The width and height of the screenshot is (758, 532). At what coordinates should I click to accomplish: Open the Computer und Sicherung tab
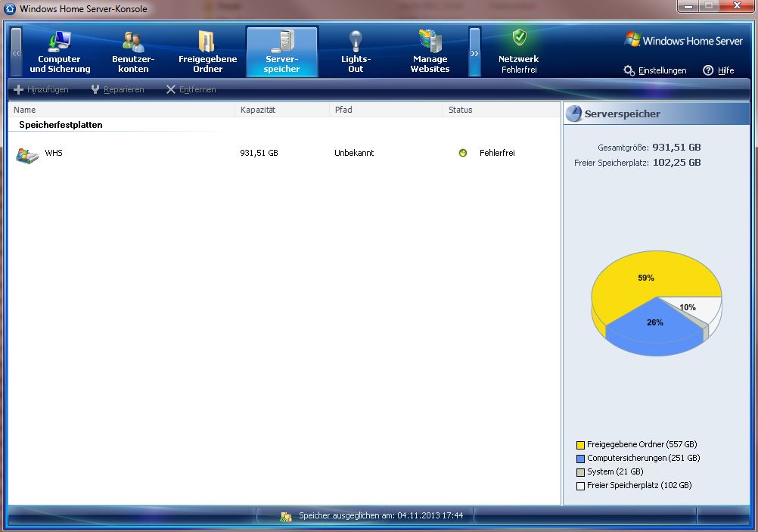[60, 51]
